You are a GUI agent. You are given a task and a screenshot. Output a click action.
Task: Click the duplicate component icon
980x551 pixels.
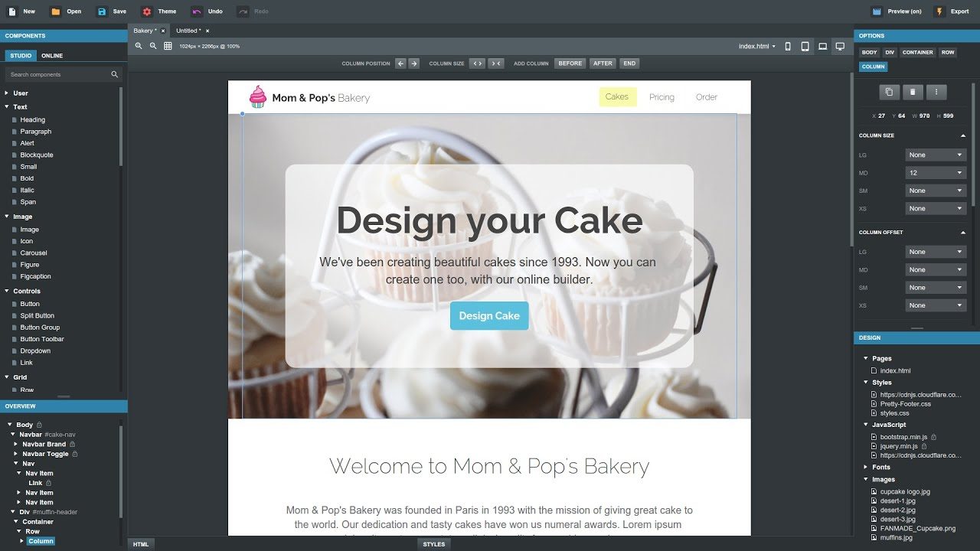[x=889, y=92]
